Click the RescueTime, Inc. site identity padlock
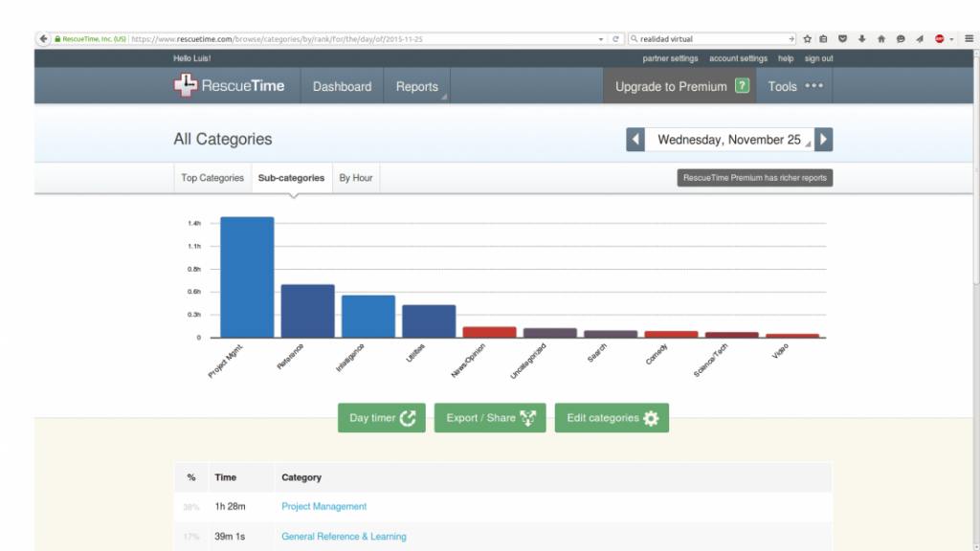 pyautogui.click(x=57, y=38)
